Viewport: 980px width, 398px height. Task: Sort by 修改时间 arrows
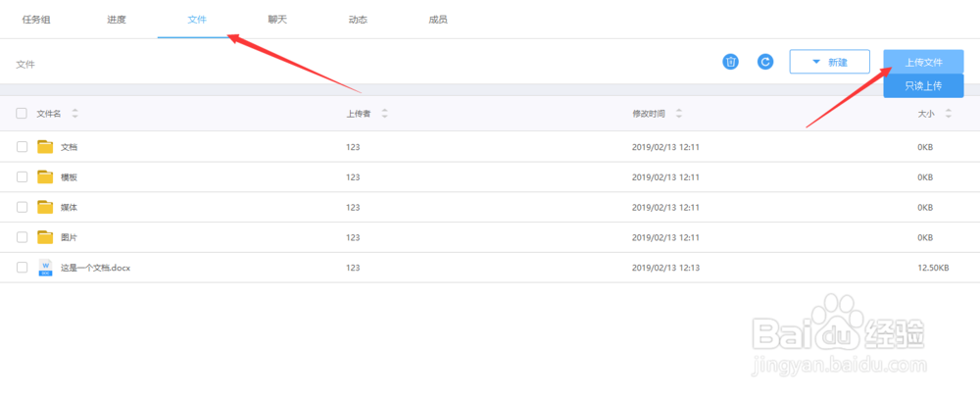pyautogui.click(x=679, y=114)
